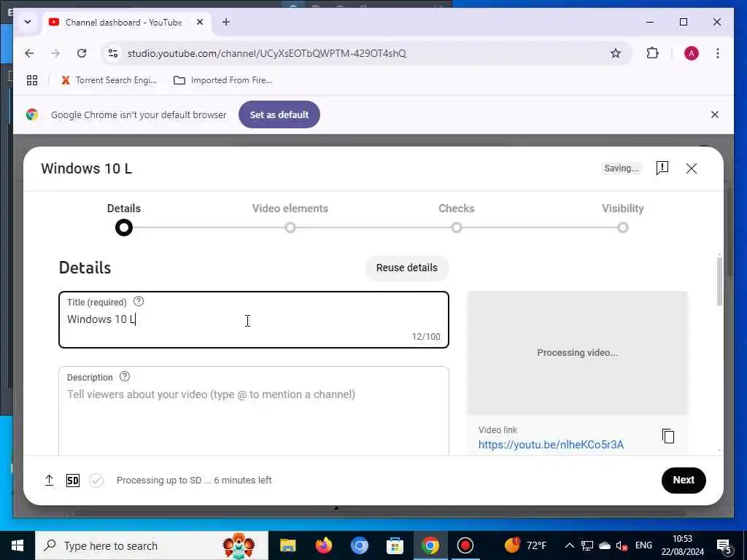
Task: Click the upload status arrow icon
Action: pyautogui.click(x=49, y=480)
